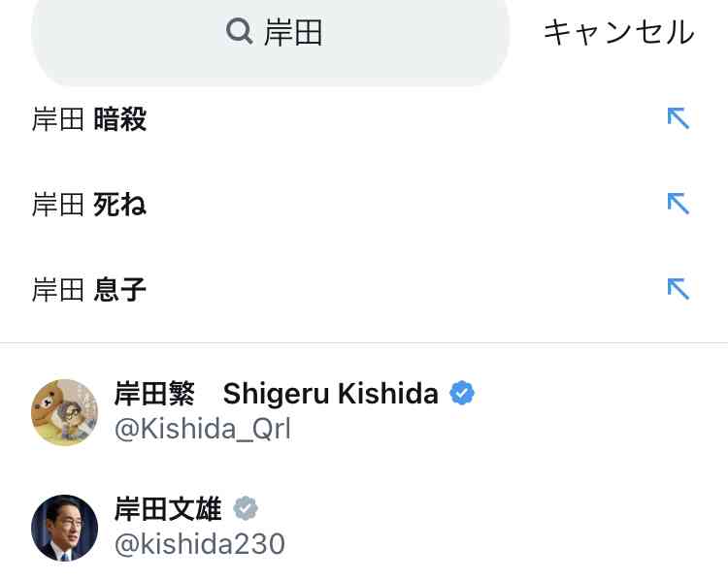Tap the arrow next to 岸田 息子

(x=678, y=289)
